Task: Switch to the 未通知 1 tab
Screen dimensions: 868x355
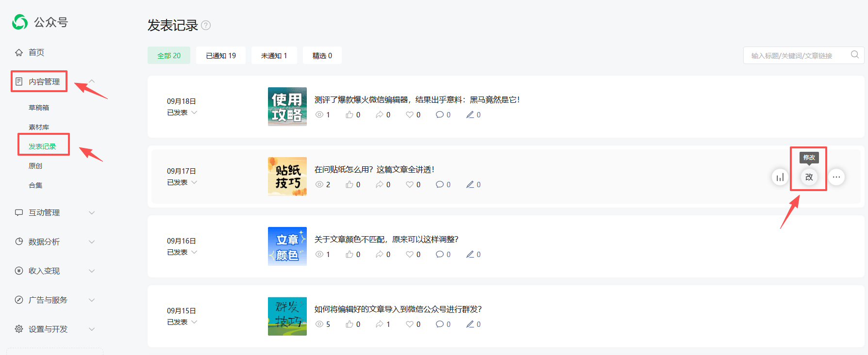Action: pos(274,56)
